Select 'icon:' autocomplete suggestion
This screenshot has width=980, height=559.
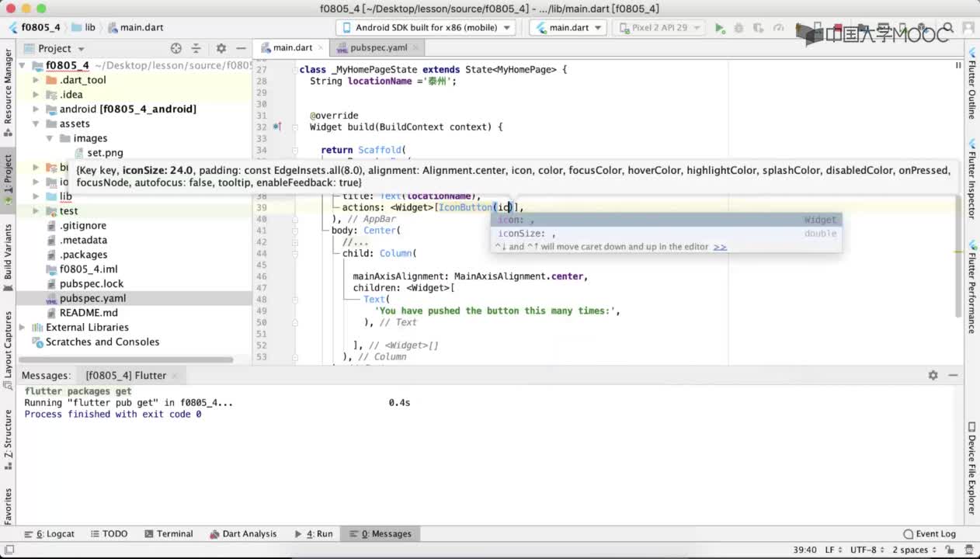(667, 220)
